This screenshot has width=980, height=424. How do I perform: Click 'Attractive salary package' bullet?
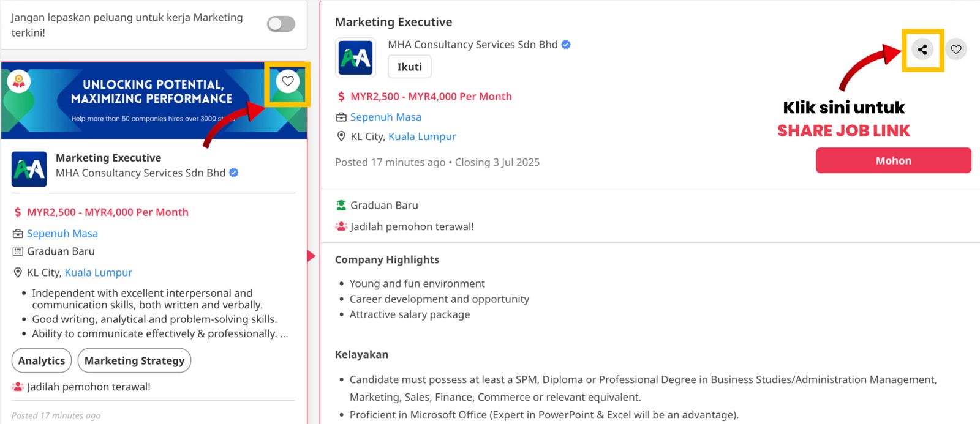(410, 314)
